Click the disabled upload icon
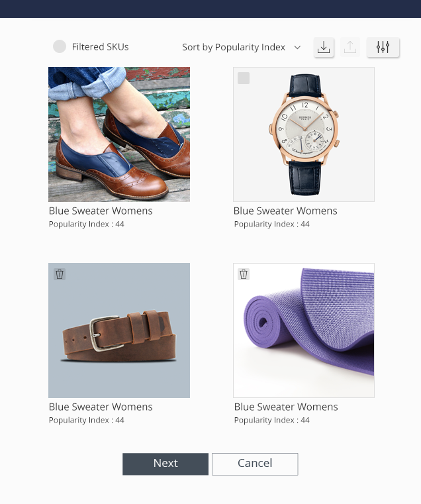 [350, 47]
